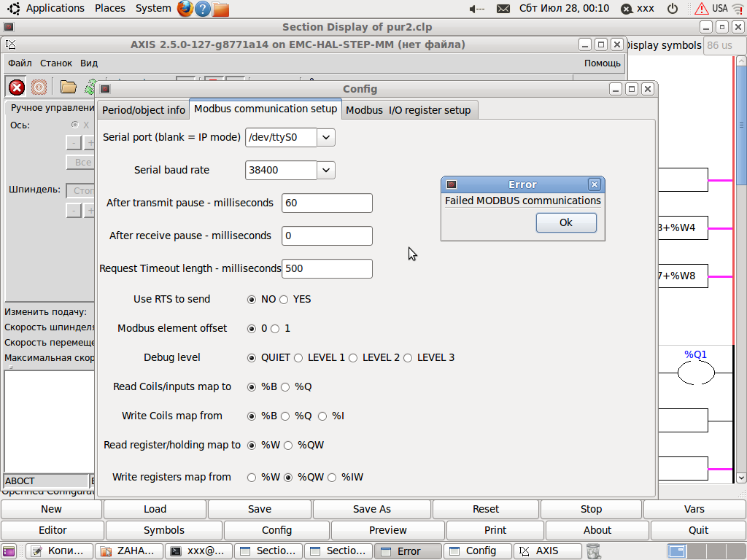Click the Preview button
The height and width of the screenshot is (560, 747).
(388, 530)
